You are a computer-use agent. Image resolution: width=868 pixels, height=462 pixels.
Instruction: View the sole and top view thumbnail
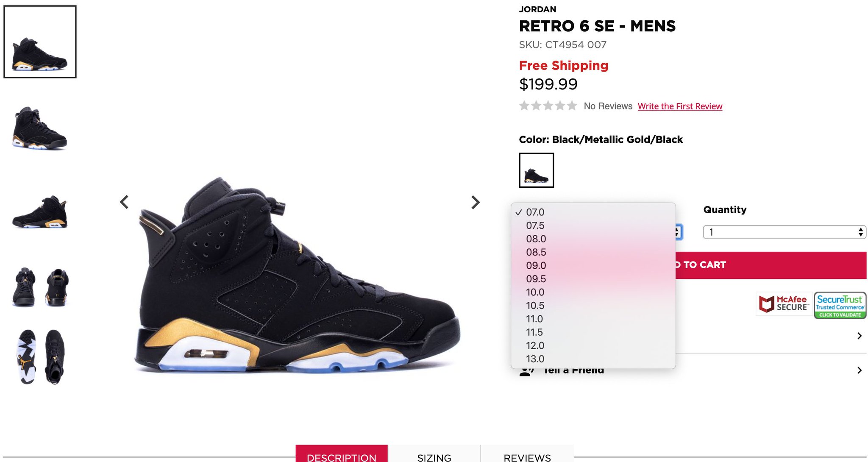coord(40,357)
